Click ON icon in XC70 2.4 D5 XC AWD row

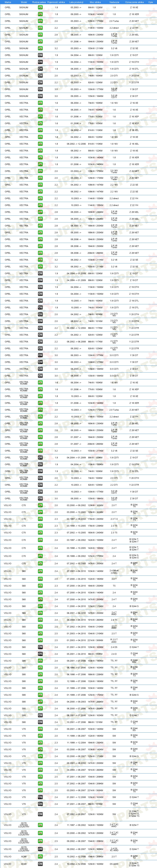40,849
